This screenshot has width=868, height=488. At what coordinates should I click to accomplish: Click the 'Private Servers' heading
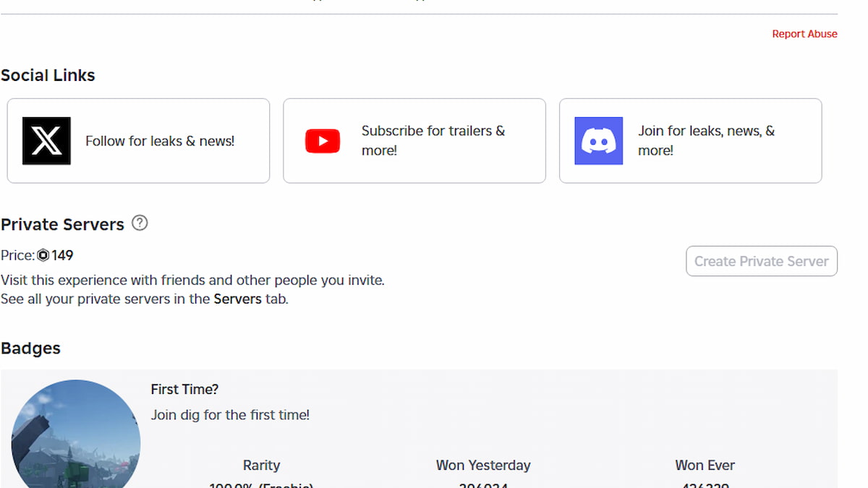[63, 224]
